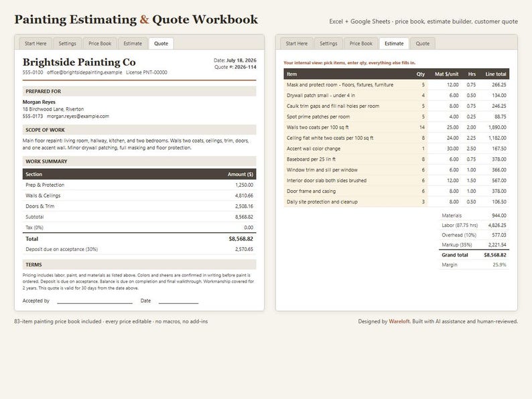This screenshot has height=399, width=532.
Task: Select 'Ceiling flat white two coats' item
Action: click(330, 138)
